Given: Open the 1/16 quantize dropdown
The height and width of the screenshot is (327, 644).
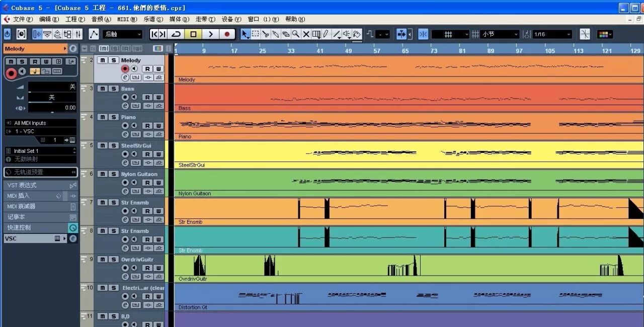Looking at the screenshot, I should click(552, 34).
